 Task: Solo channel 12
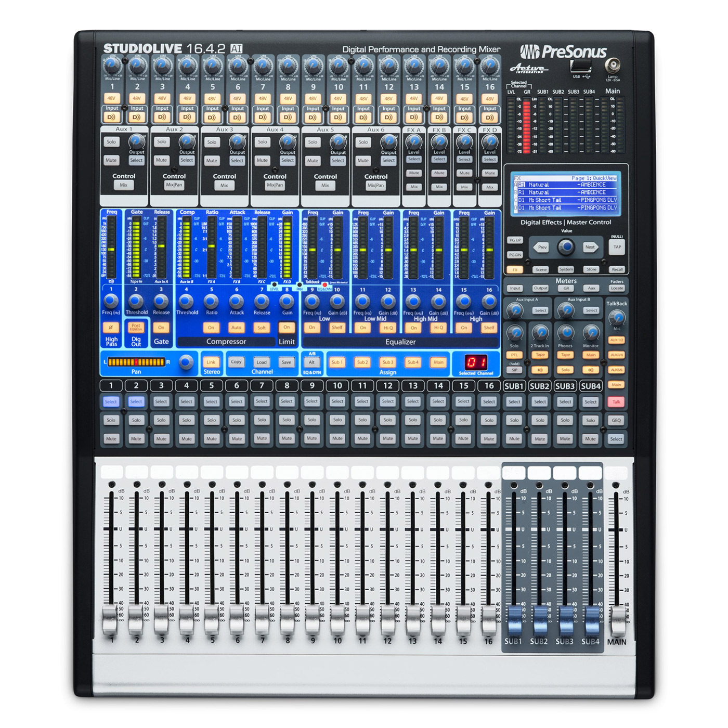[388, 420]
